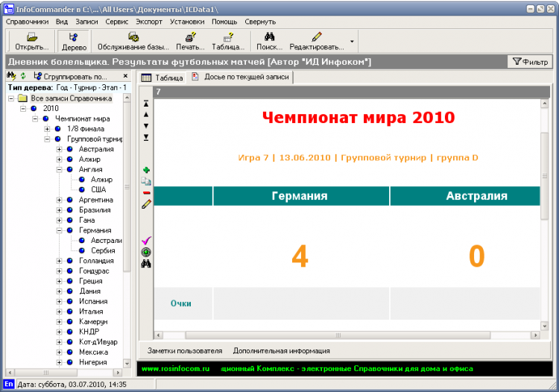This screenshot has width=559, height=392.
Task: Open the Установки menu
Action: 187,22
